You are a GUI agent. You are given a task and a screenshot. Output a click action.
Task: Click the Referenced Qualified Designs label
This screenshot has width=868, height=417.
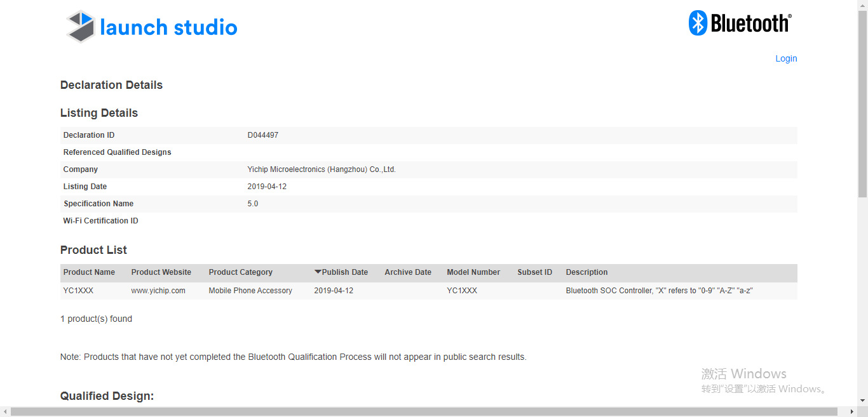pyautogui.click(x=118, y=152)
